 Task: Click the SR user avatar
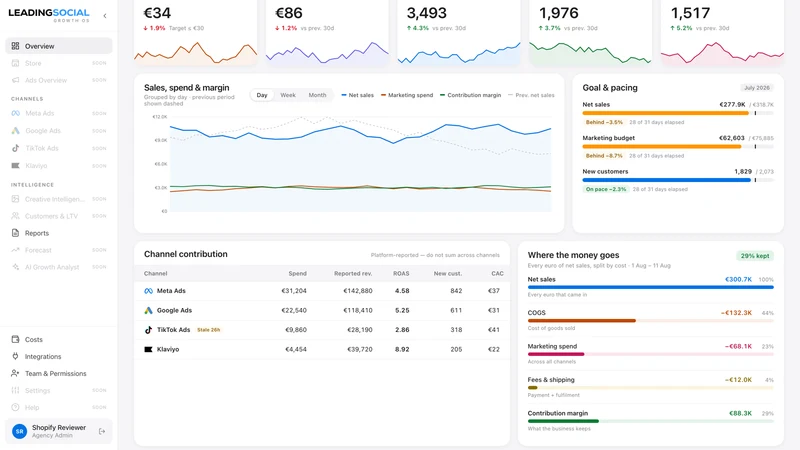click(x=19, y=432)
